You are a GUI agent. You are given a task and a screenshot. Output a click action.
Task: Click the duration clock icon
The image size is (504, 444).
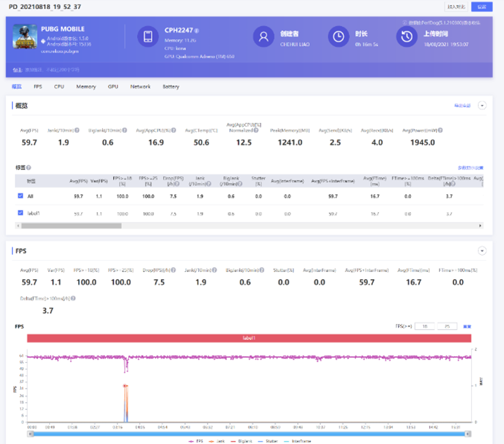338,37
